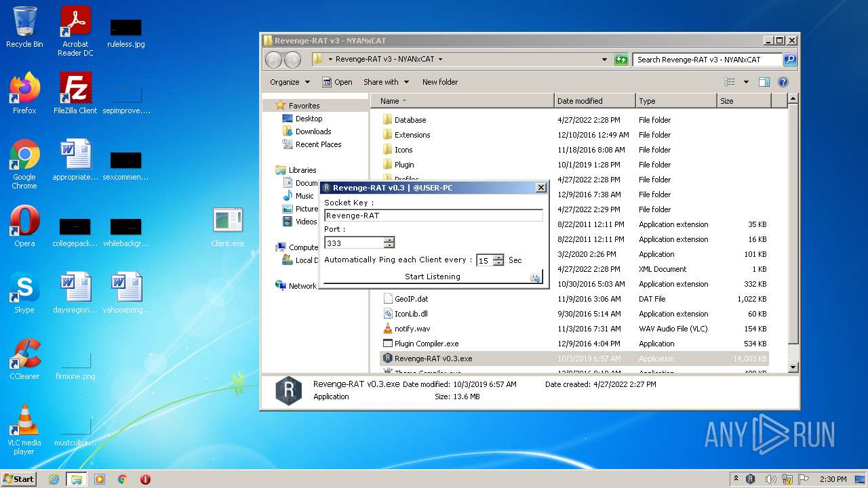Select Revenge-RAT v0.3.exe file icon
The height and width of the screenshot is (488, 868).
coord(387,359)
